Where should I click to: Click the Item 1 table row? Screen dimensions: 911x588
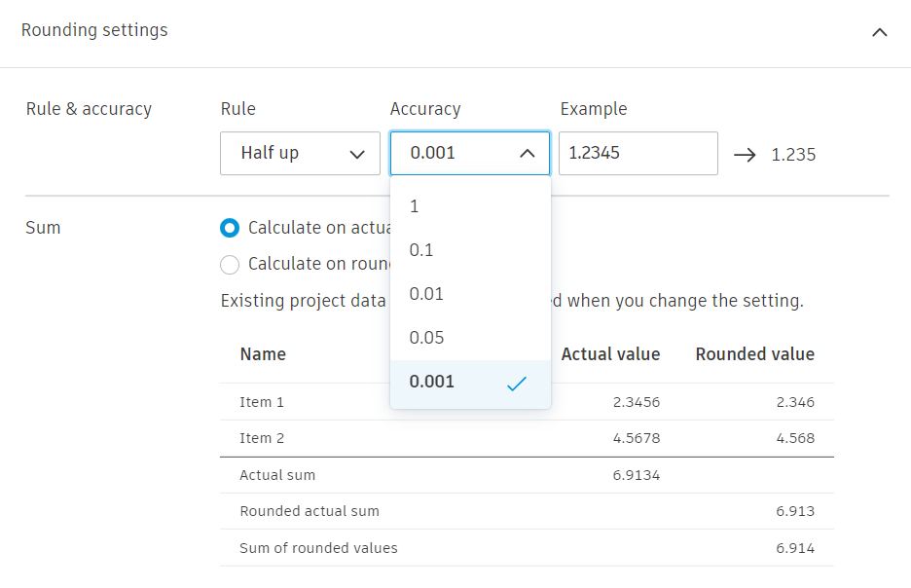pyautogui.click(x=526, y=402)
